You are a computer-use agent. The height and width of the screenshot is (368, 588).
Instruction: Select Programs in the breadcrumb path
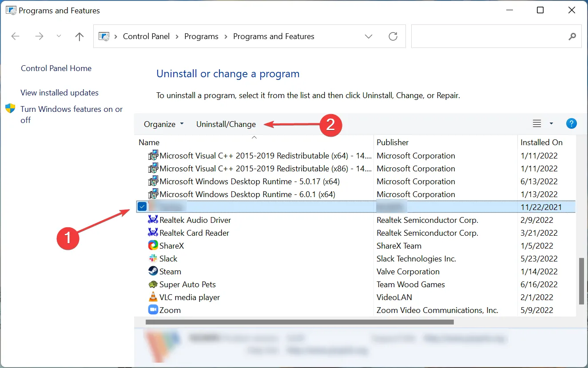201,36
